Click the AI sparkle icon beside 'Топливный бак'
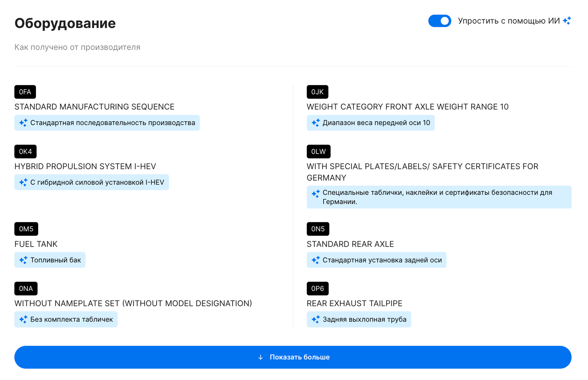 pyautogui.click(x=23, y=260)
